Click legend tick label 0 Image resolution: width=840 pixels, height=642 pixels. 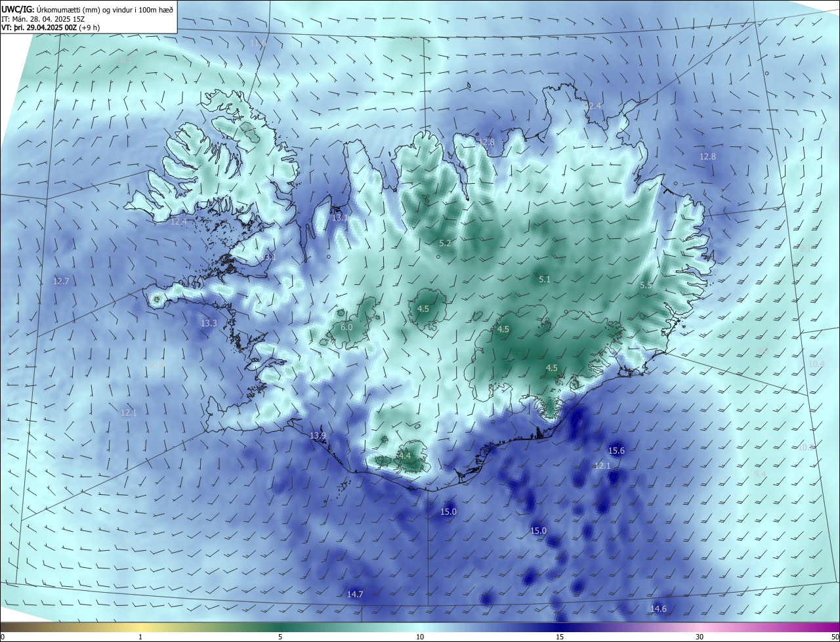click(3, 637)
